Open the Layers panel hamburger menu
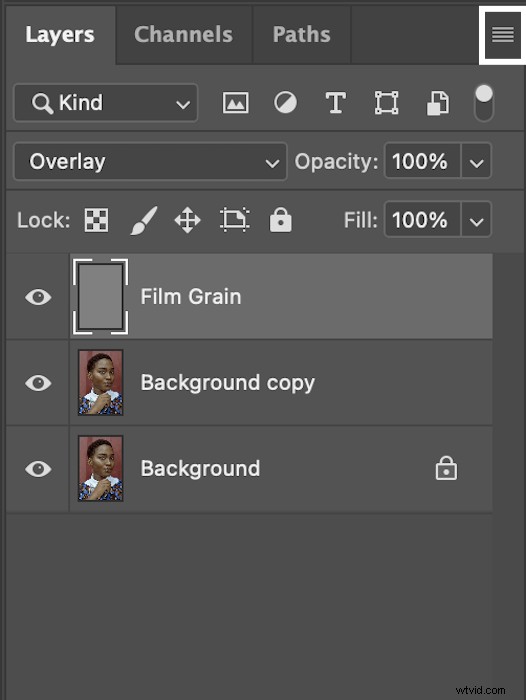Screen dimensions: 526x700 coord(503,35)
